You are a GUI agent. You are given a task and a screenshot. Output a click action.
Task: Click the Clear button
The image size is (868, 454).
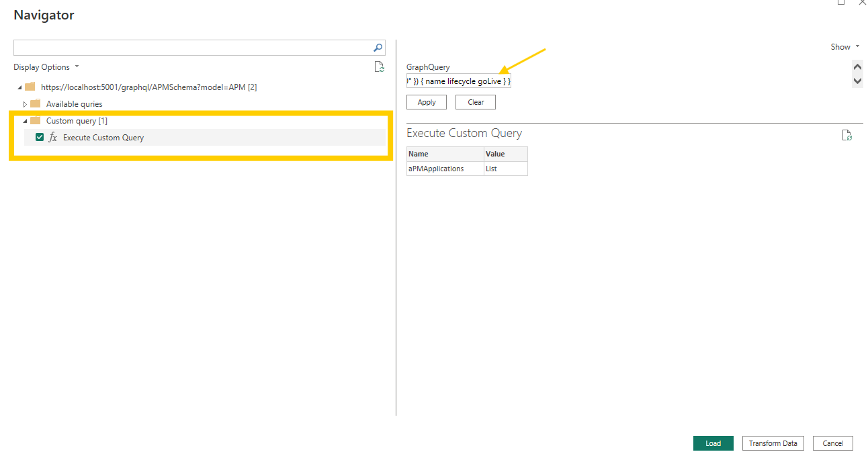tap(475, 101)
